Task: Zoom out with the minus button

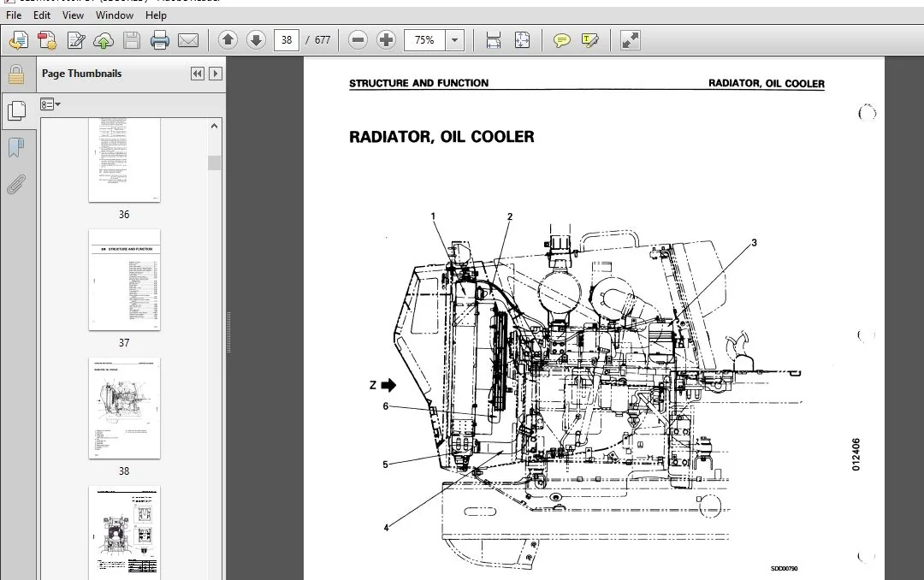Action: pyautogui.click(x=358, y=40)
